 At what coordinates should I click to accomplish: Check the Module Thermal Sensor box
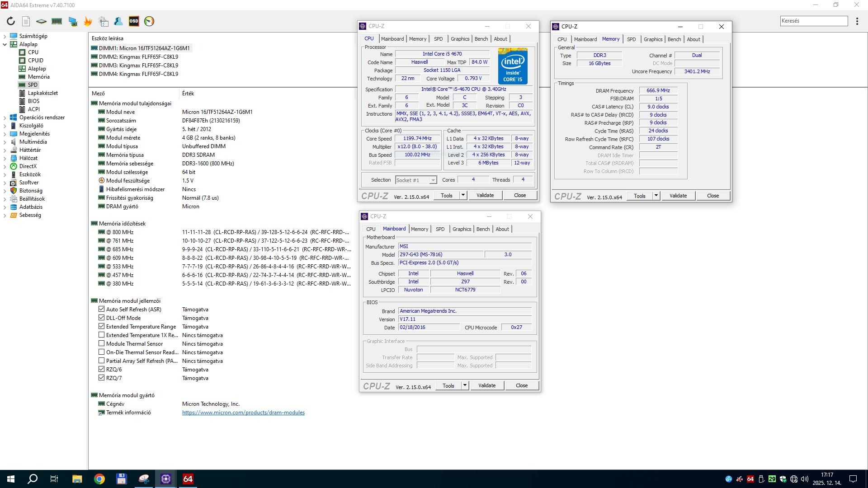pos(102,344)
